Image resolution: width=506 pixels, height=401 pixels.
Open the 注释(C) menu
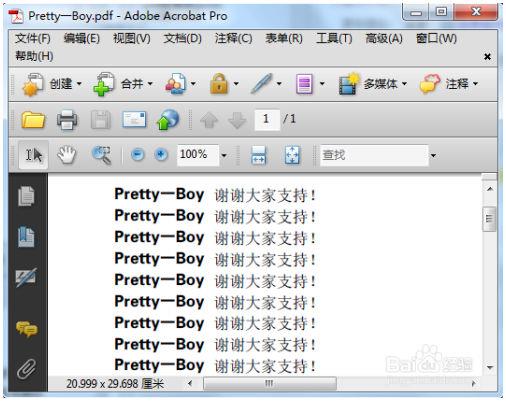click(233, 39)
